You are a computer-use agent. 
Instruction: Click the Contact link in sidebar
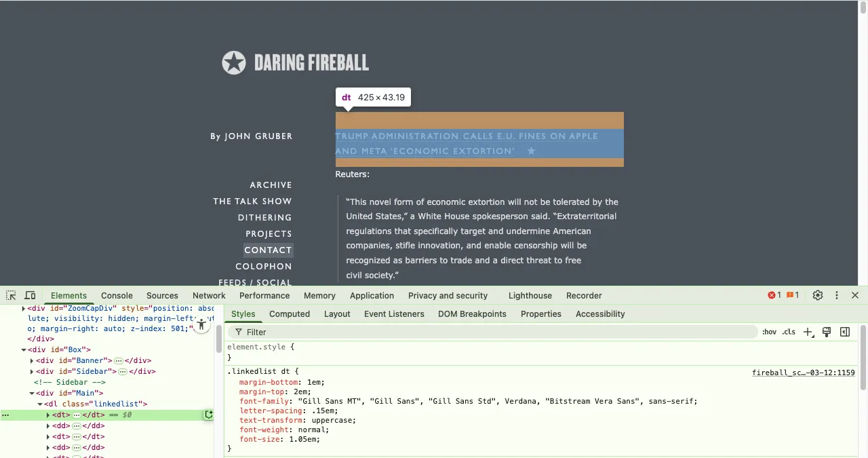click(268, 250)
